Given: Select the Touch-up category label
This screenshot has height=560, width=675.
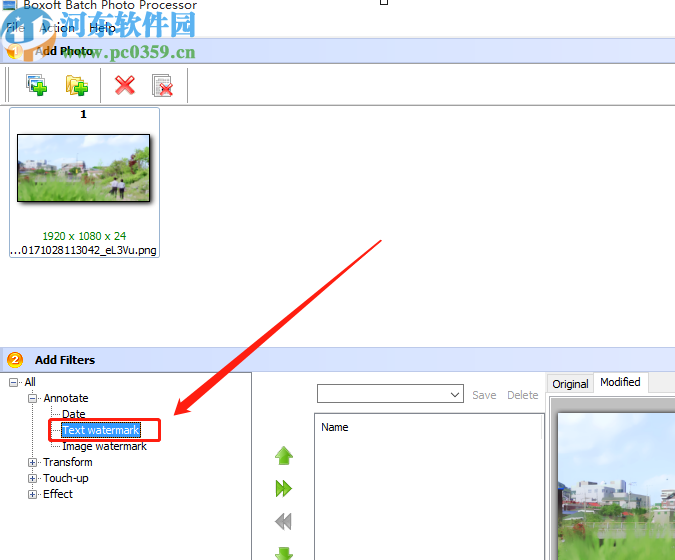Looking at the screenshot, I should click(x=65, y=478).
